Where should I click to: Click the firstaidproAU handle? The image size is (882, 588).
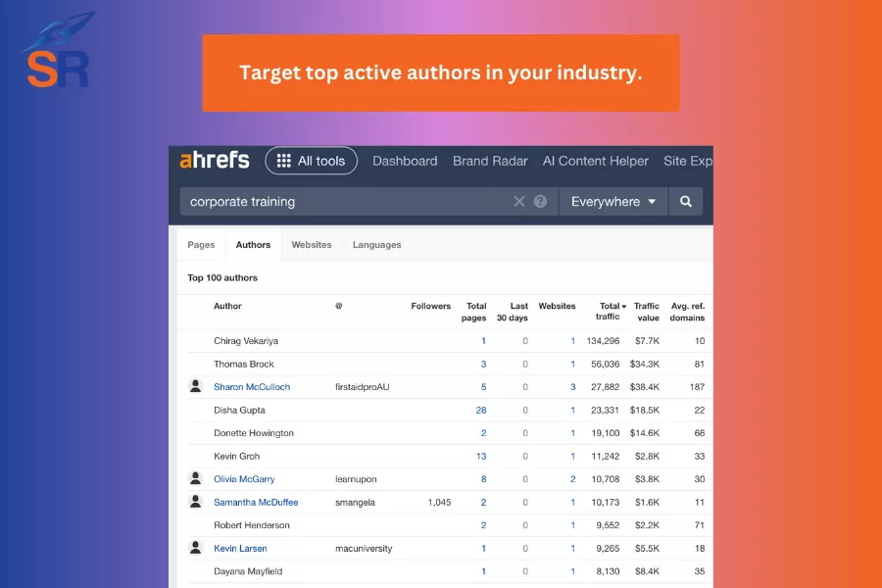363,387
